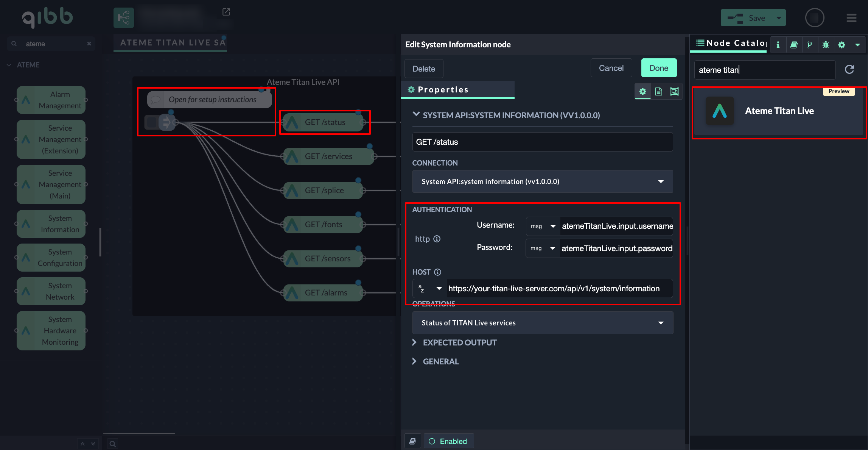Viewport: 868px width, 450px height.
Task: Open the node appearance icon
Action: [674, 91]
